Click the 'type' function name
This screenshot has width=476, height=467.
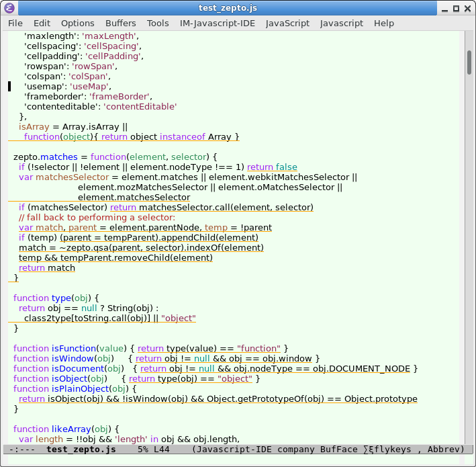click(61, 298)
